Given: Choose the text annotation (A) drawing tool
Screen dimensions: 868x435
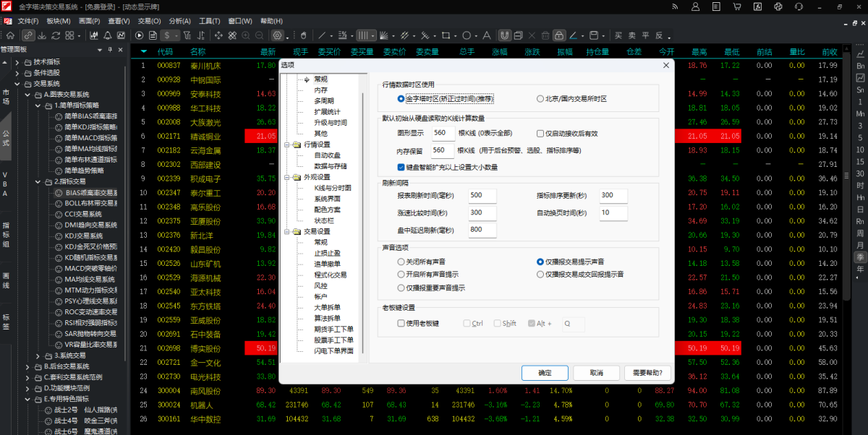Looking at the screenshot, I should [x=488, y=34].
